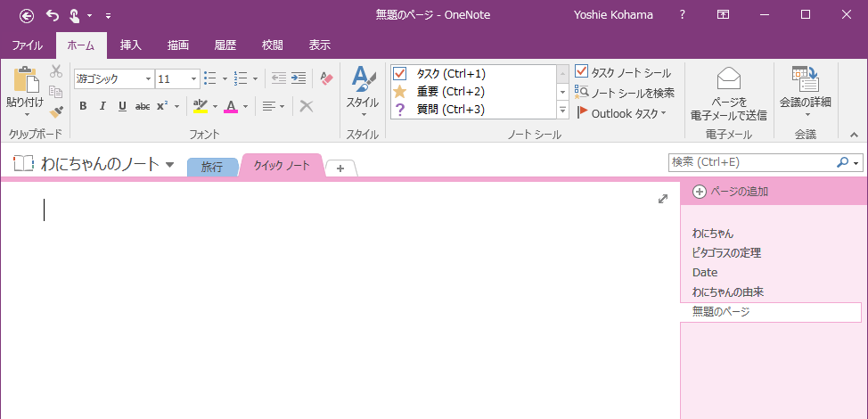Open Customize Quick Access Toolbar arrow

point(108,16)
